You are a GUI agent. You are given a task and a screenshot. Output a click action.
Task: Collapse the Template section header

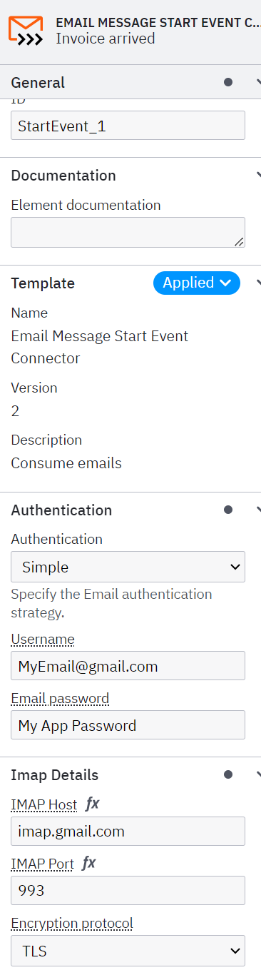pyautogui.click(x=257, y=283)
